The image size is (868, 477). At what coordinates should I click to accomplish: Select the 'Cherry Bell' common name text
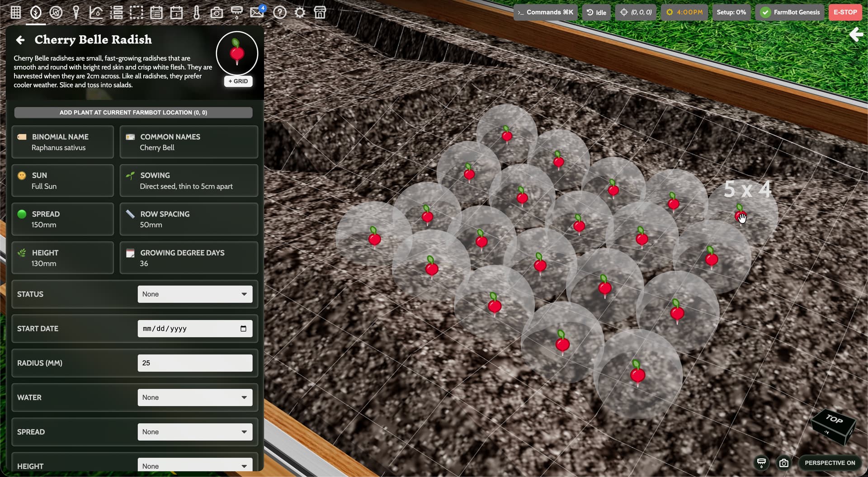pos(157,148)
